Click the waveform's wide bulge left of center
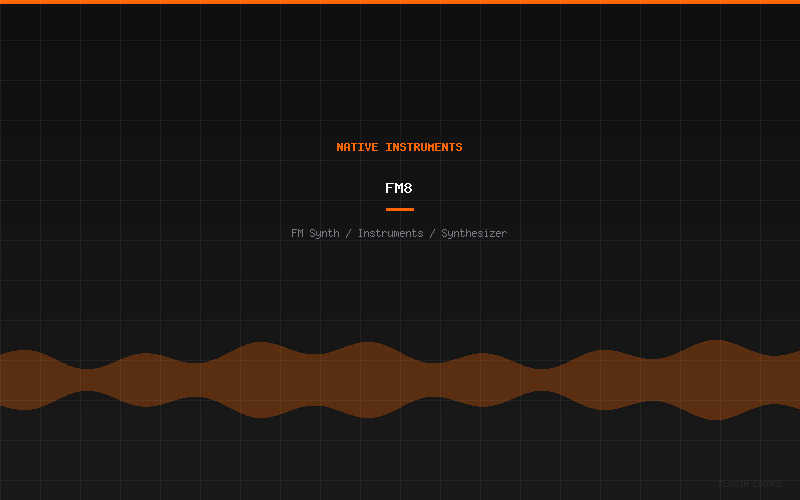This screenshot has height=500, width=800. (262, 380)
